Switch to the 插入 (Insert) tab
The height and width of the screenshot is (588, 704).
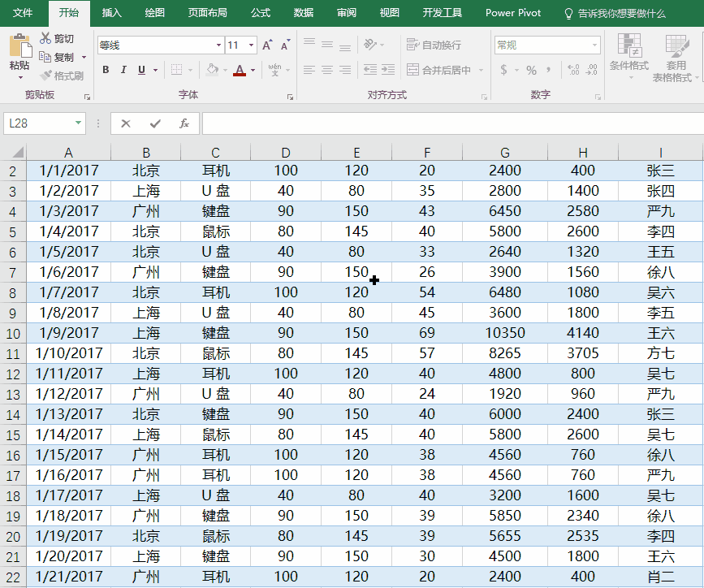pyautogui.click(x=112, y=13)
